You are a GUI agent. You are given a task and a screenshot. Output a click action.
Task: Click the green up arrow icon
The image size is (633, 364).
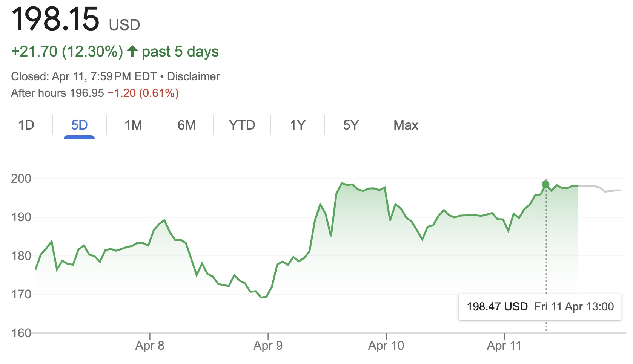click(132, 51)
